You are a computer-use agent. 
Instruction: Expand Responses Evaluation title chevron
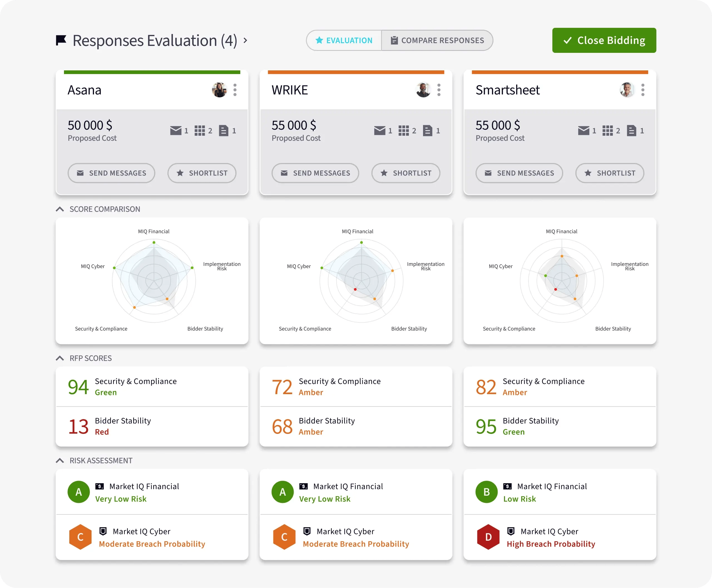[x=245, y=41]
